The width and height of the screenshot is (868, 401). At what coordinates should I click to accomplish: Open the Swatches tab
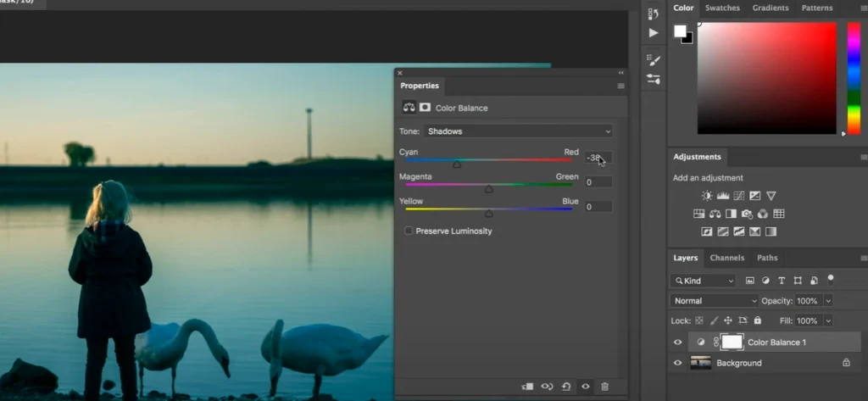pyautogui.click(x=722, y=8)
